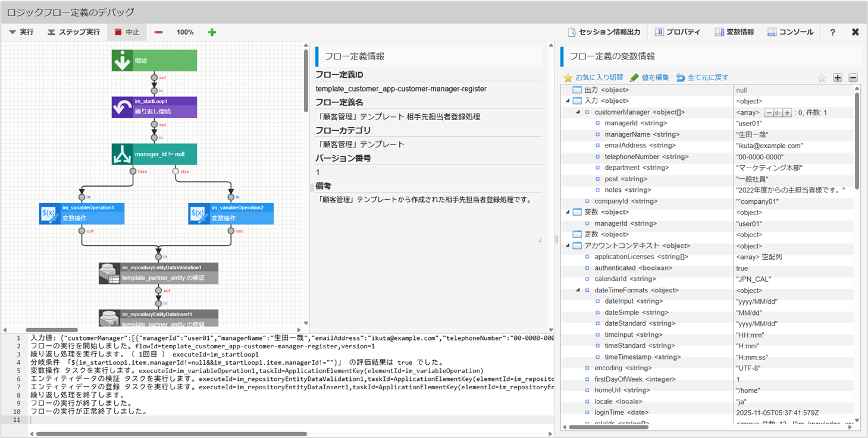Click the green zoom-in plus icon

(x=212, y=32)
